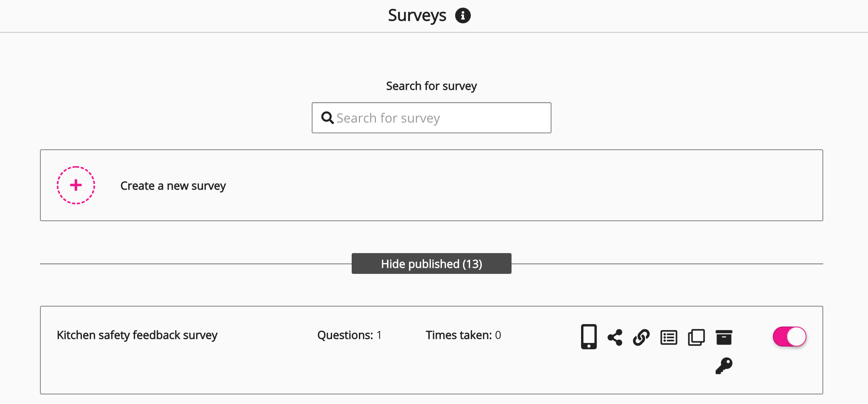The image size is (868, 404).
Task: Open the results list icon for the survey
Action: click(x=669, y=337)
